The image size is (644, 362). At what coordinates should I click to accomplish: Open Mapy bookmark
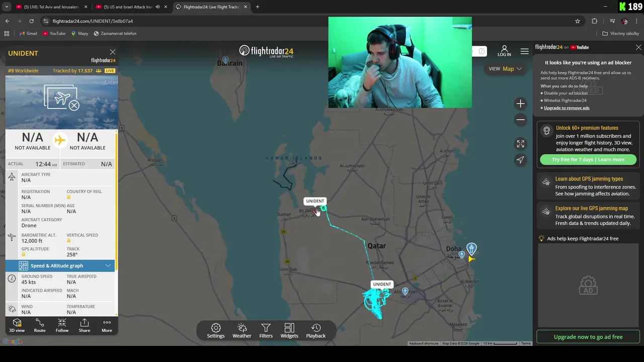(x=79, y=33)
